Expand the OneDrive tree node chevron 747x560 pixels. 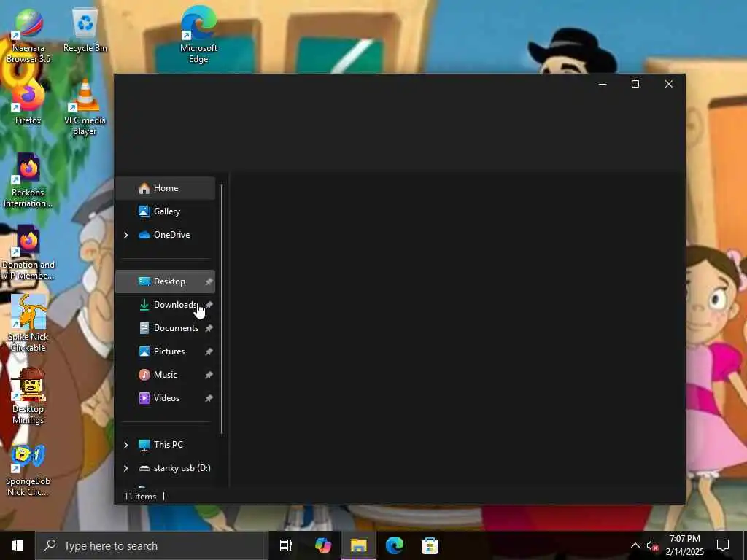pos(125,235)
